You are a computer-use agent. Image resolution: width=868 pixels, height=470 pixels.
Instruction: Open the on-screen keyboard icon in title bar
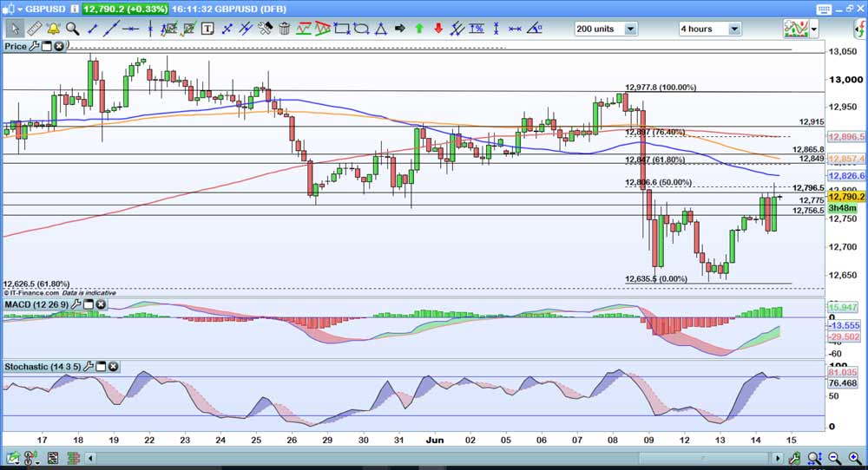[x=824, y=10]
